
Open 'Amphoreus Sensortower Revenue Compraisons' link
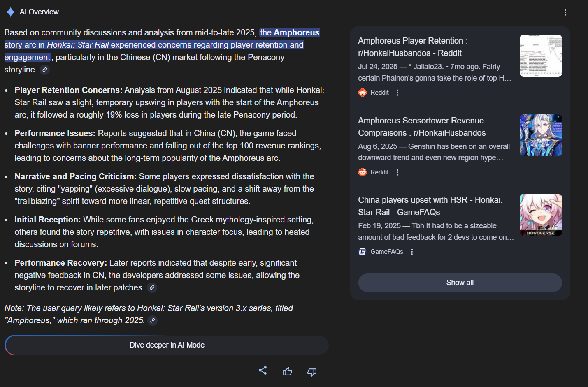(422, 127)
